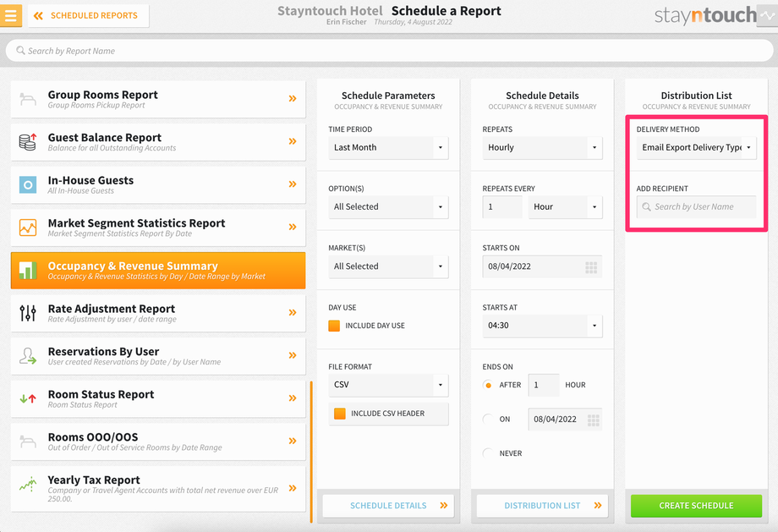Screen dimensions: 778x532
Task: Open the Option(s) dropdown
Action: click(x=388, y=207)
